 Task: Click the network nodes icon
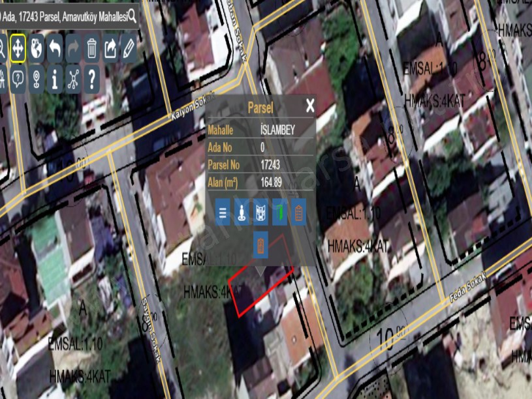coord(73,80)
